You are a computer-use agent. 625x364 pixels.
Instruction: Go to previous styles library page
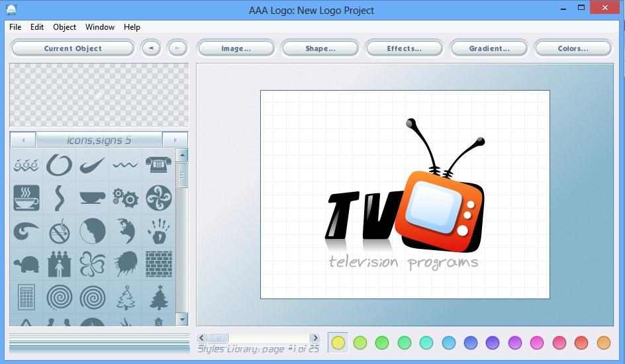[x=201, y=338]
